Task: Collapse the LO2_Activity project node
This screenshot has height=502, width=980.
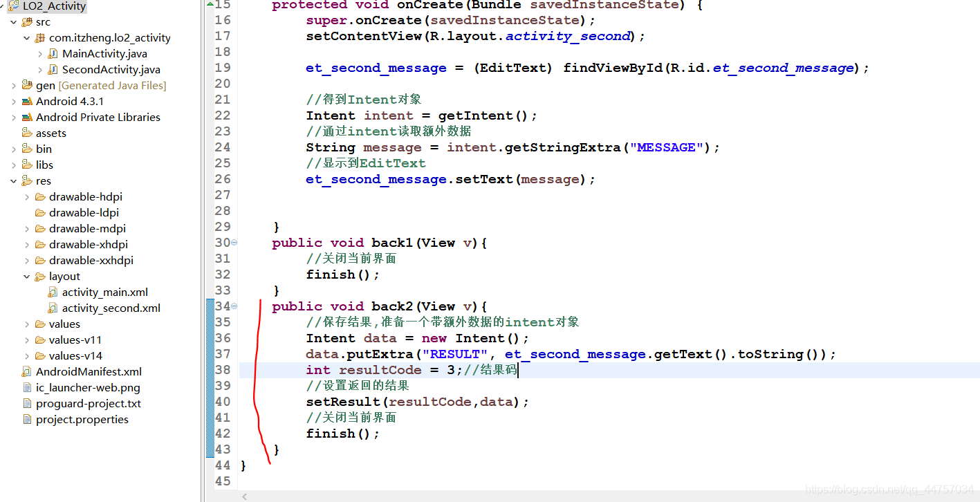Action: click(3, 6)
